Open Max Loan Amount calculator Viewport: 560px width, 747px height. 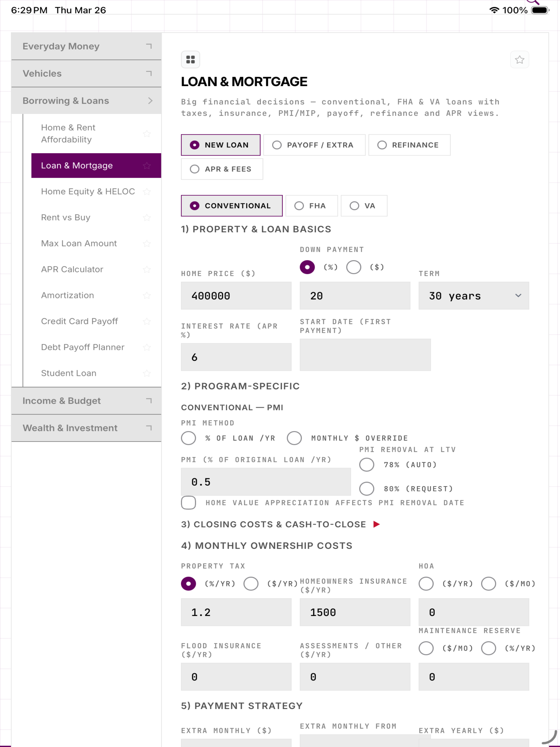(79, 243)
